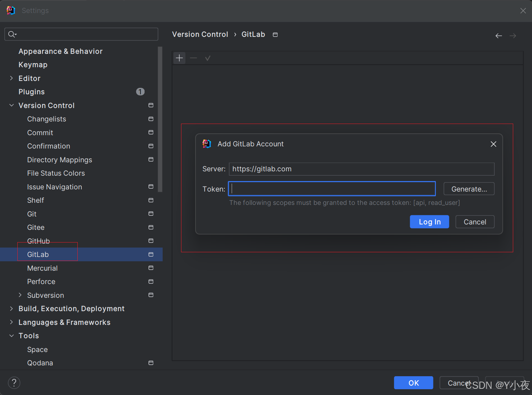Image resolution: width=532 pixels, height=395 pixels.
Task: Click the project icon on Shelf row
Action: [151, 200]
